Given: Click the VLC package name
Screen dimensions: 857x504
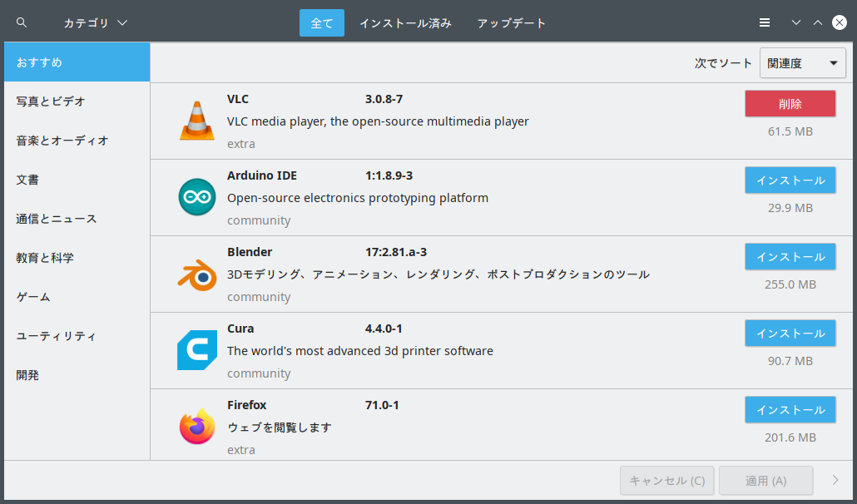Looking at the screenshot, I should 238,99.
